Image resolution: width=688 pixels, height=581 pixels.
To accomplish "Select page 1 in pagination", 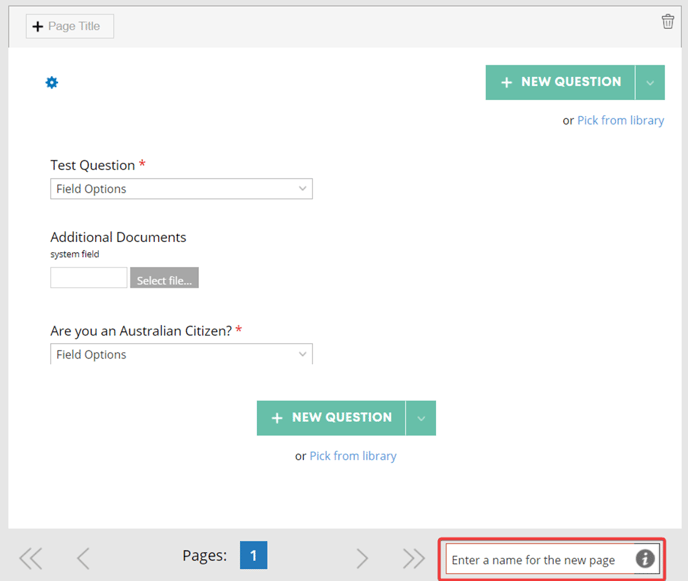I will [253, 555].
